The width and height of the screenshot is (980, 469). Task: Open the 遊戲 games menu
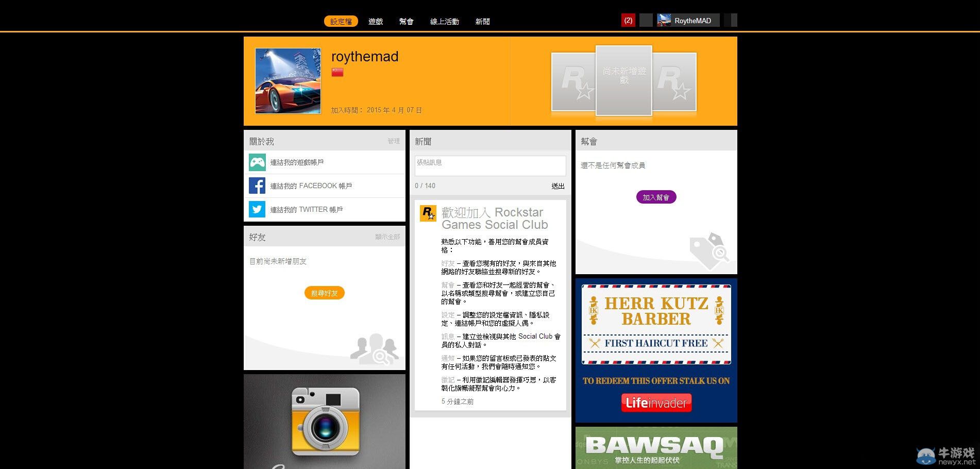pyautogui.click(x=376, y=21)
